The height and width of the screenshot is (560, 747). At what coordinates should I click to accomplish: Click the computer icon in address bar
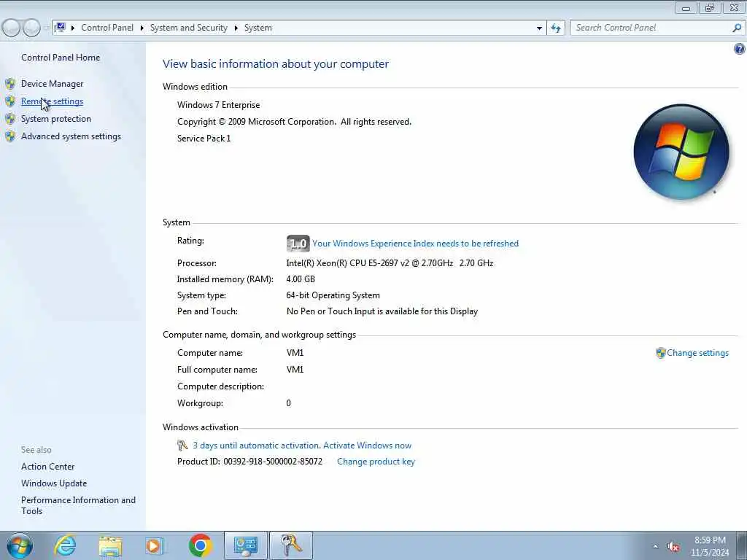[x=60, y=28]
